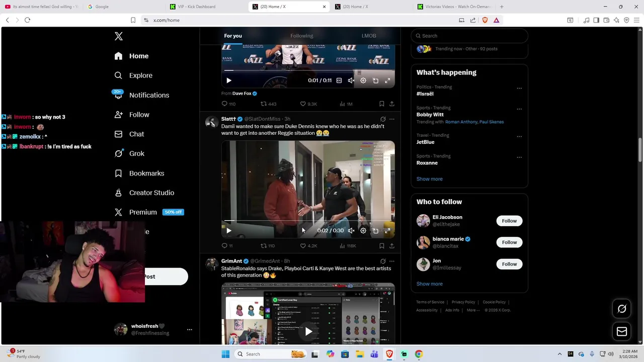The height and width of the screenshot is (362, 644).
Task: Open Chat in the sidebar
Action: 129,134
